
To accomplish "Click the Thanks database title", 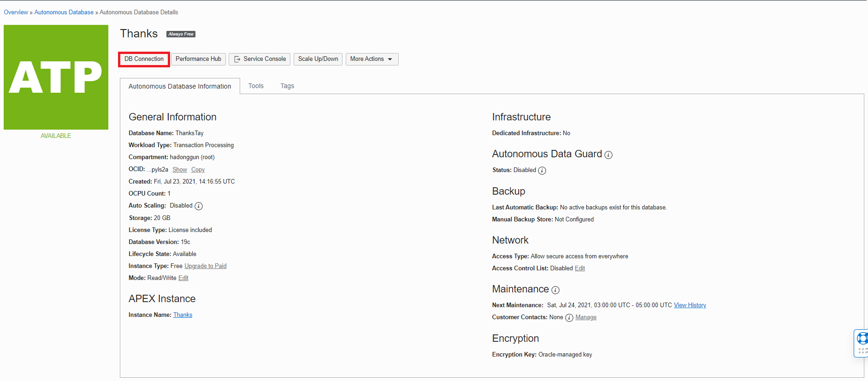I will click(x=139, y=34).
